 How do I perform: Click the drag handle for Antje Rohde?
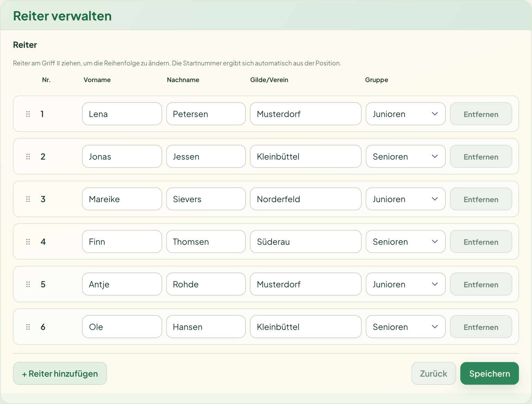coord(28,284)
